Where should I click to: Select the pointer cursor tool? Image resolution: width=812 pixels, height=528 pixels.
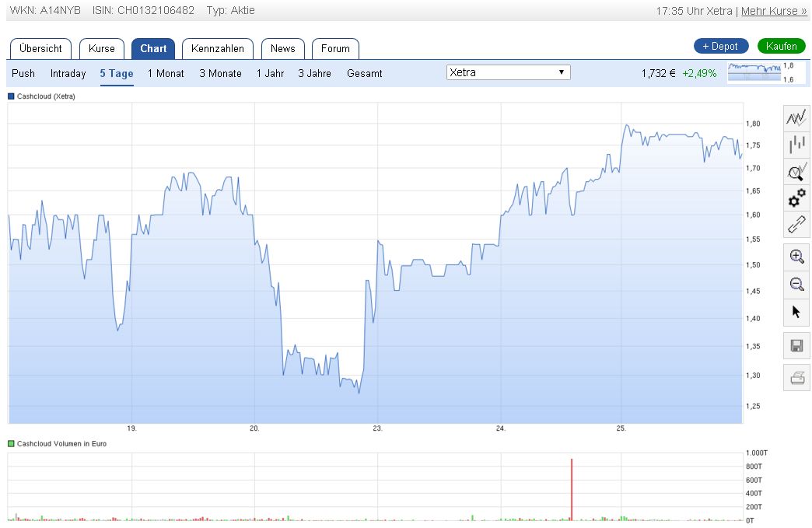(796, 312)
